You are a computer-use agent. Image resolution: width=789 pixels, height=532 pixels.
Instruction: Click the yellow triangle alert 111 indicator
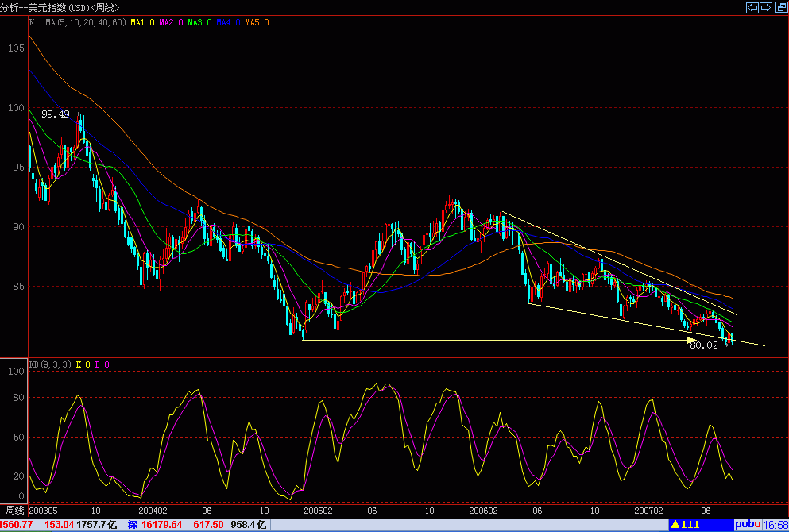(x=685, y=525)
